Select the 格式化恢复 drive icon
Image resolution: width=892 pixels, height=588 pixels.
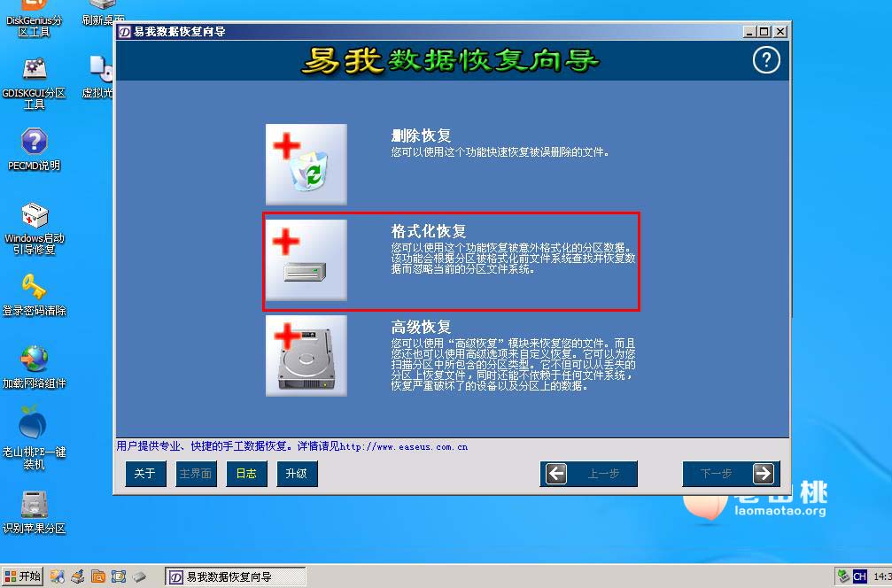[x=306, y=259]
